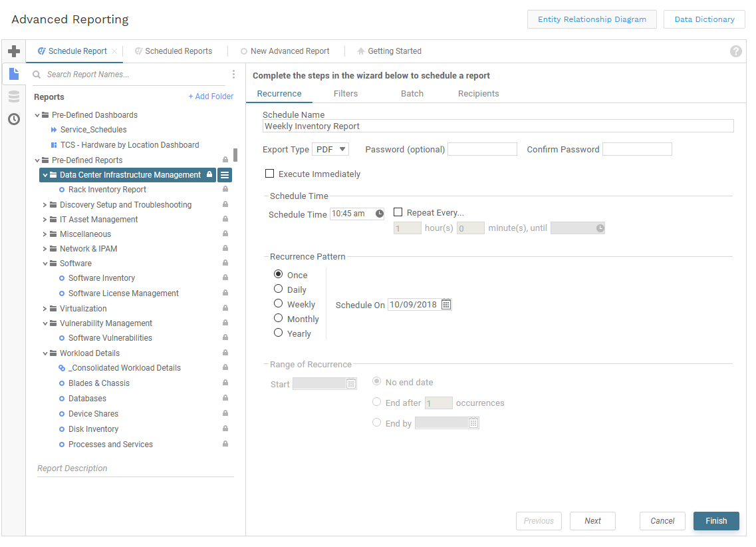Switch to the Scheduled Reports tab
756x547 pixels.
(x=174, y=51)
